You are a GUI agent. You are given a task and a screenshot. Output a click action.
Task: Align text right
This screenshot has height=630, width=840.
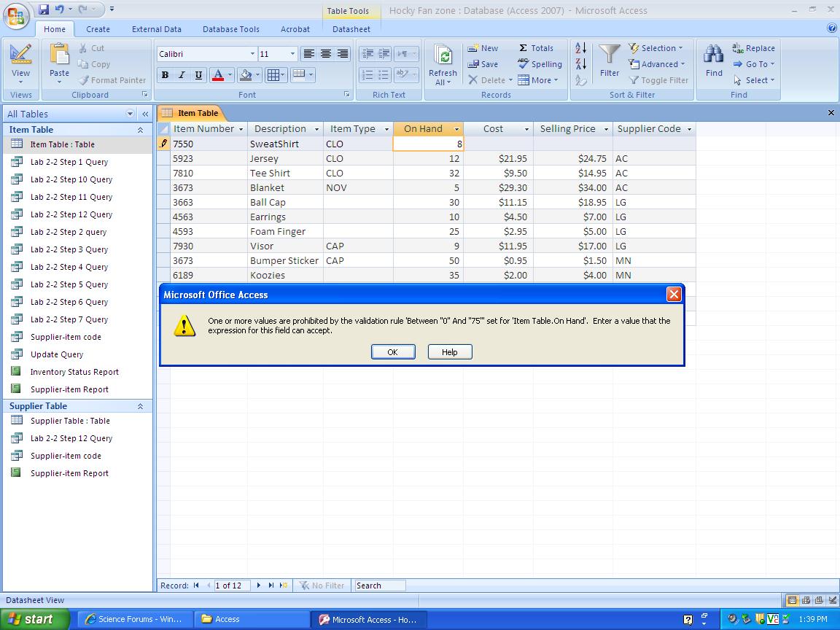(342, 53)
